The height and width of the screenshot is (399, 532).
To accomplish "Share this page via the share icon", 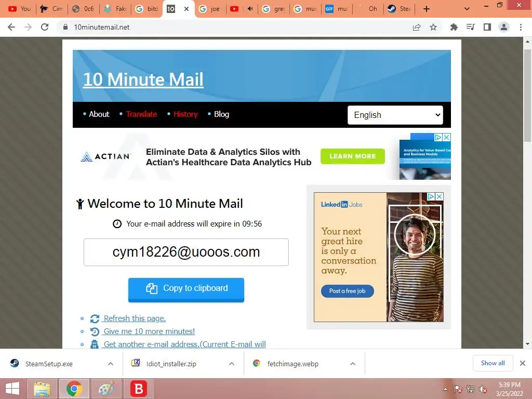I will [417, 27].
